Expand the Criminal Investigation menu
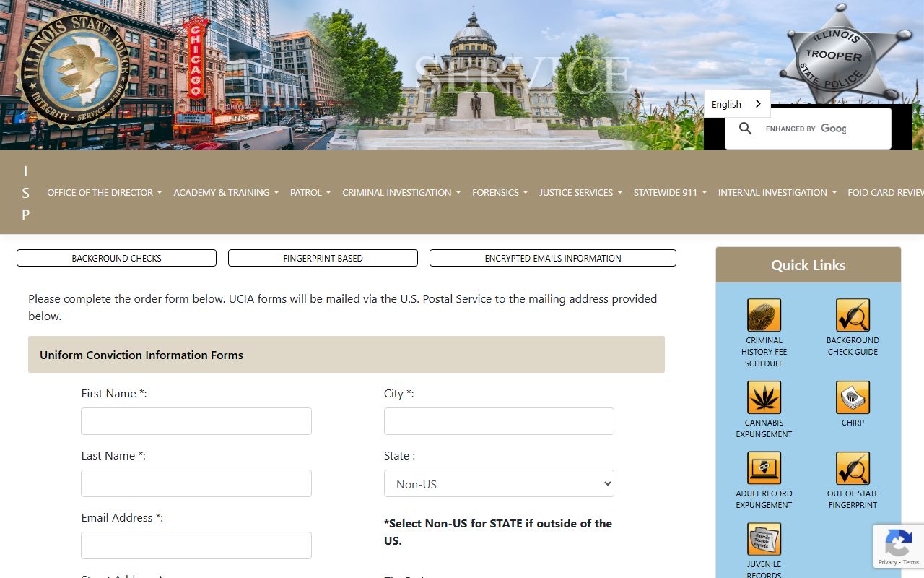 [x=401, y=192]
